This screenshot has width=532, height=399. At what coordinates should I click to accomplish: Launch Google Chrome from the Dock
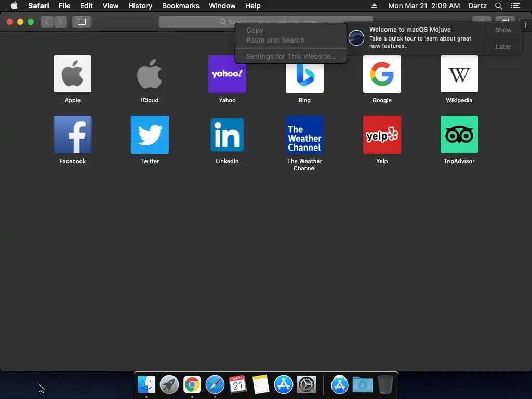point(192,385)
